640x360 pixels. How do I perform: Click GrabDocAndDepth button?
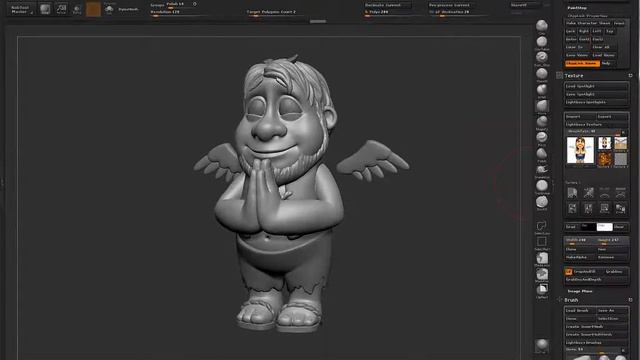point(596,280)
